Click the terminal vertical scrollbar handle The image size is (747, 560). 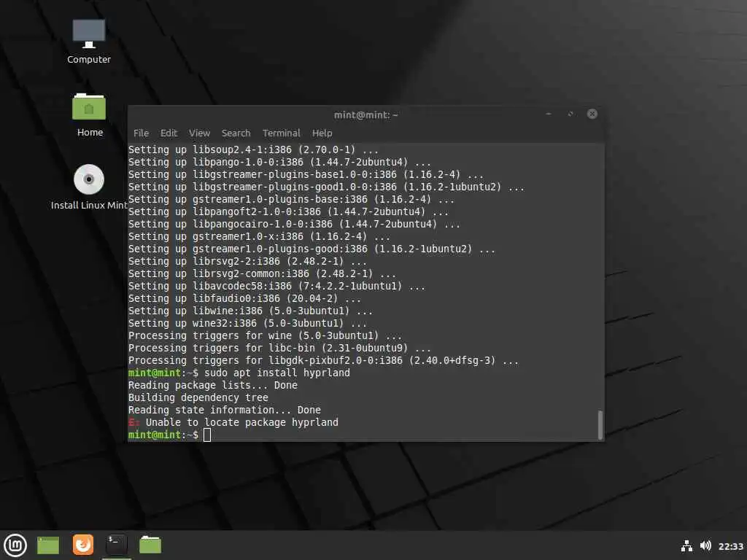[600, 425]
